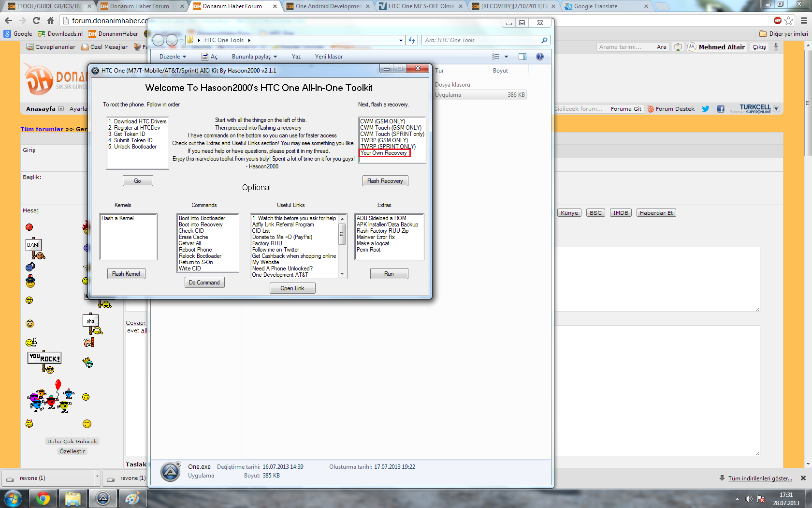812x508 pixels.
Task: Select ADB Sideload a ROM extra
Action: 381,218
